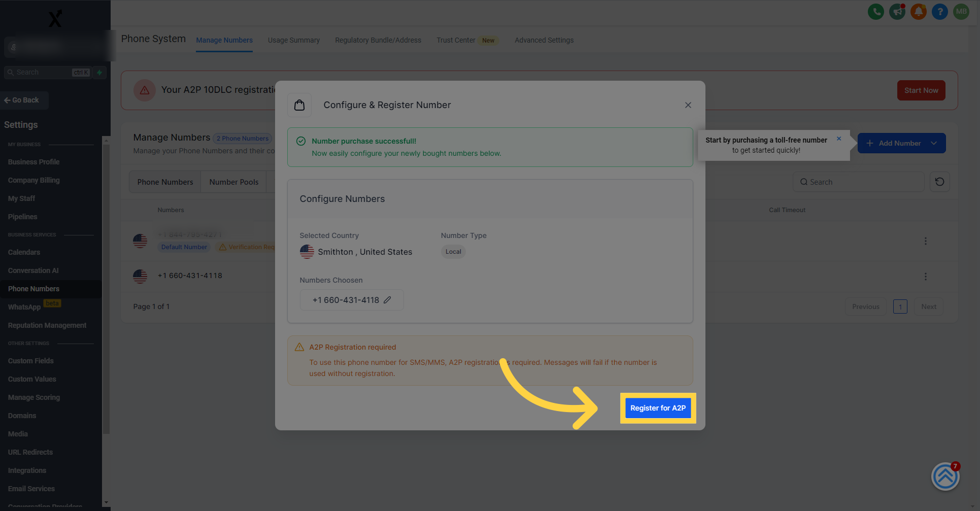Image resolution: width=980 pixels, height=511 pixels.
Task: Select the Phone Numbers sub-tab
Action: (x=165, y=182)
